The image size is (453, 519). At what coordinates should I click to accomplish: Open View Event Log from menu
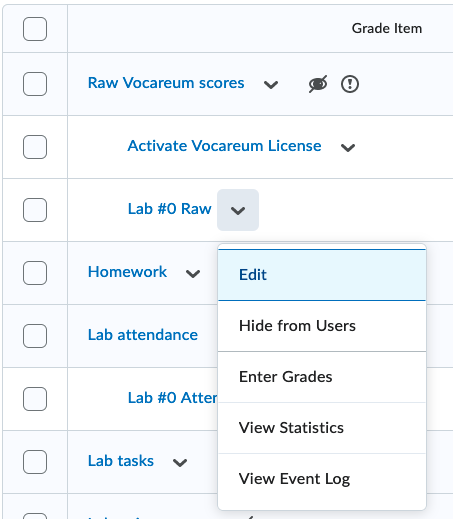click(322, 479)
